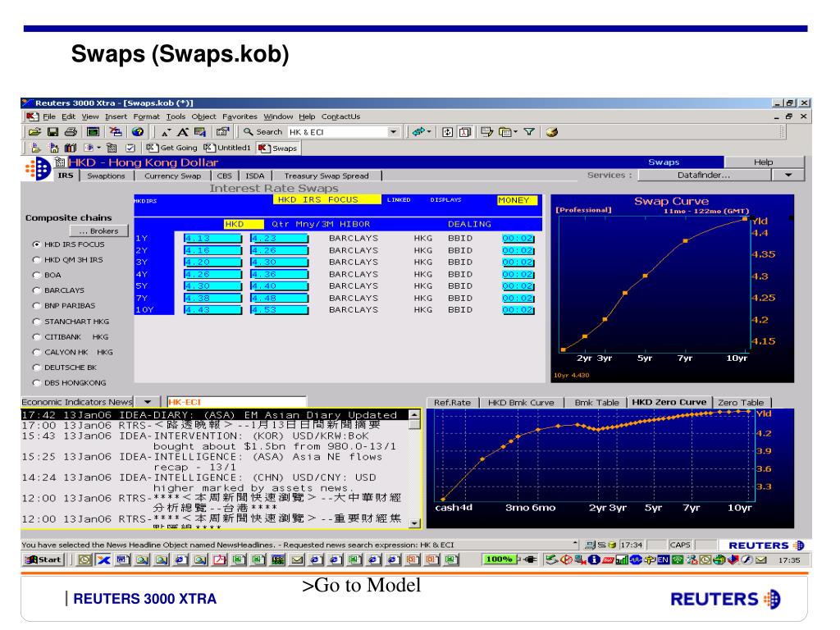Click the Search text field HK & ECI
Image resolution: width=840 pixels, height=630 pixels.
pyautogui.click(x=338, y=132)
